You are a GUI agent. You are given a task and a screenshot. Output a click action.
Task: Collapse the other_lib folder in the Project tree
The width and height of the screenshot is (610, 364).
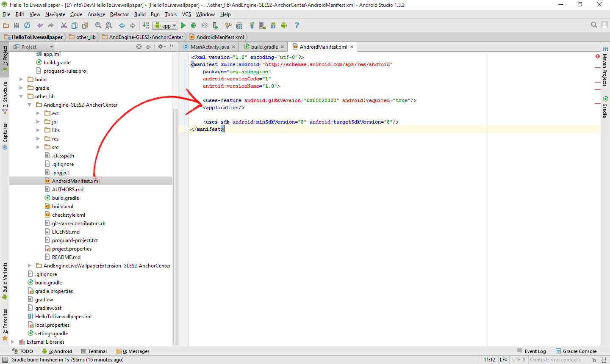pos(21,96)
